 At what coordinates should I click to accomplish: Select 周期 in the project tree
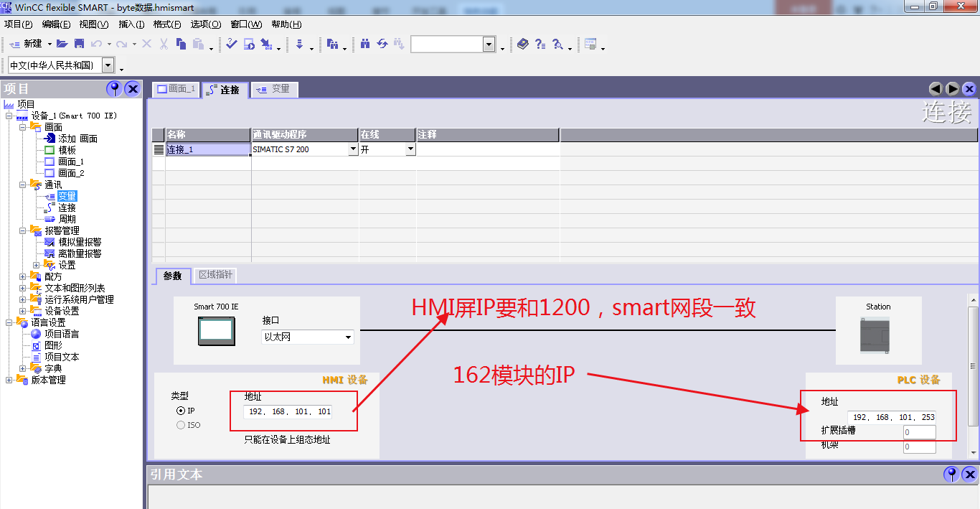point(67,219)
